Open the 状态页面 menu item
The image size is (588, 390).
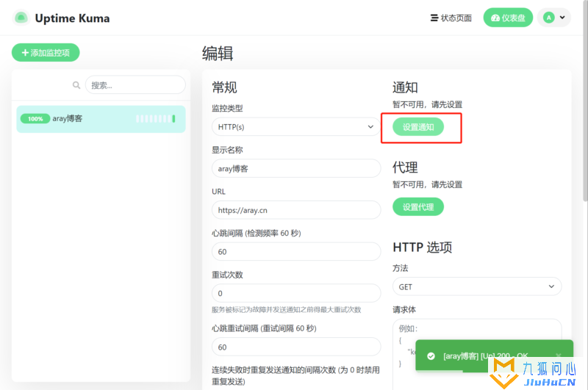click(x=451, y=18)
